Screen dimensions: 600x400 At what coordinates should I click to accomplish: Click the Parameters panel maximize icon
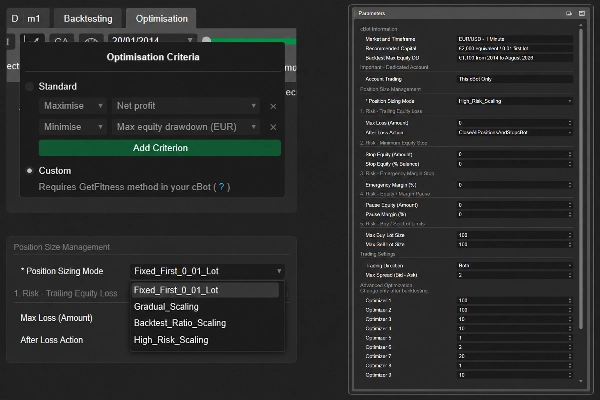point(582,13)
